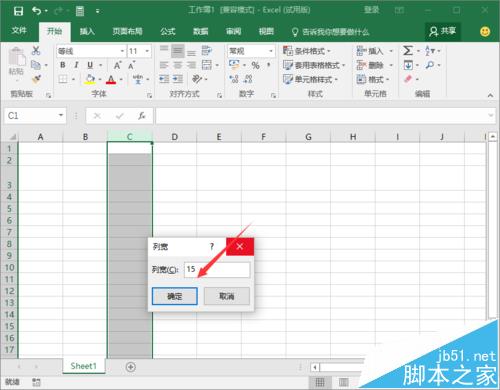The image size is (500, 390).
Task: Click the Format Painter brush icon
Action: tap(36, 79)
